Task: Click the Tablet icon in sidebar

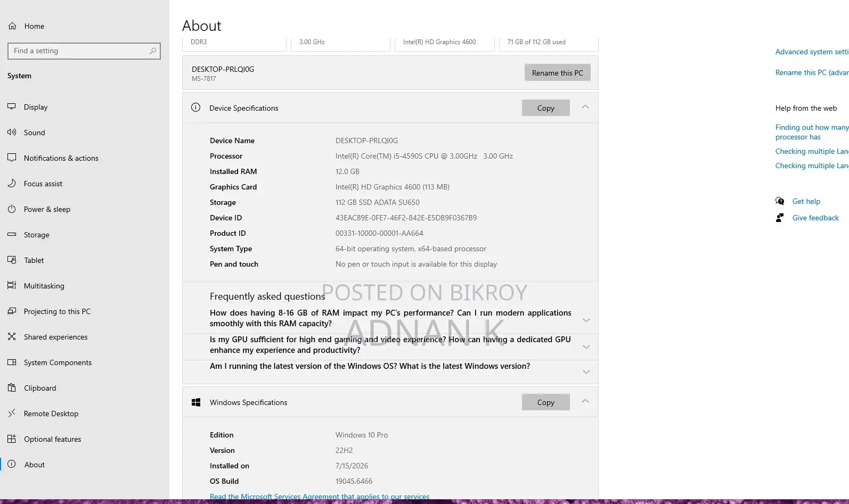Action: pyautogui.click(x=12, y=260)
